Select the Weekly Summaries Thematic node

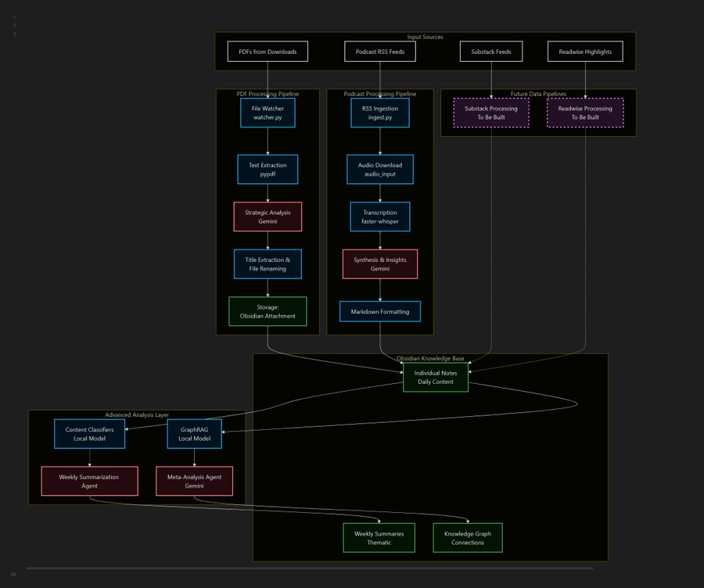pos(379,538)
